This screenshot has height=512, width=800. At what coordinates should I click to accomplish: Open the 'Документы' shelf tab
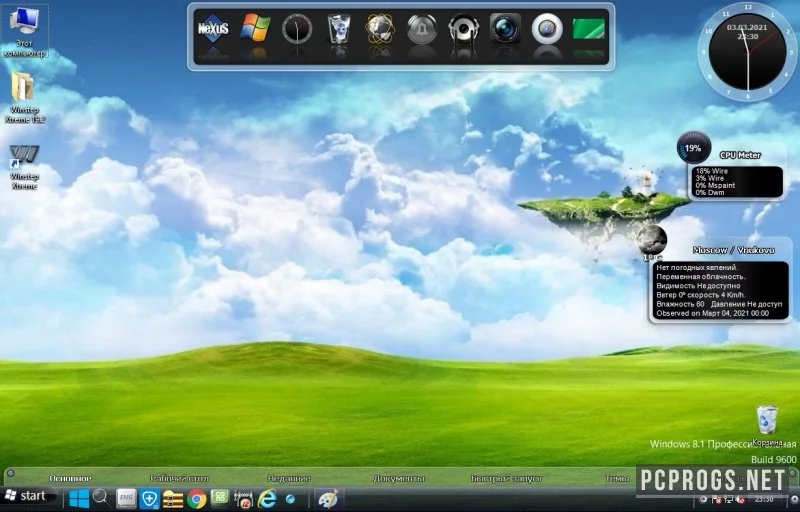(x=399, y=478)
